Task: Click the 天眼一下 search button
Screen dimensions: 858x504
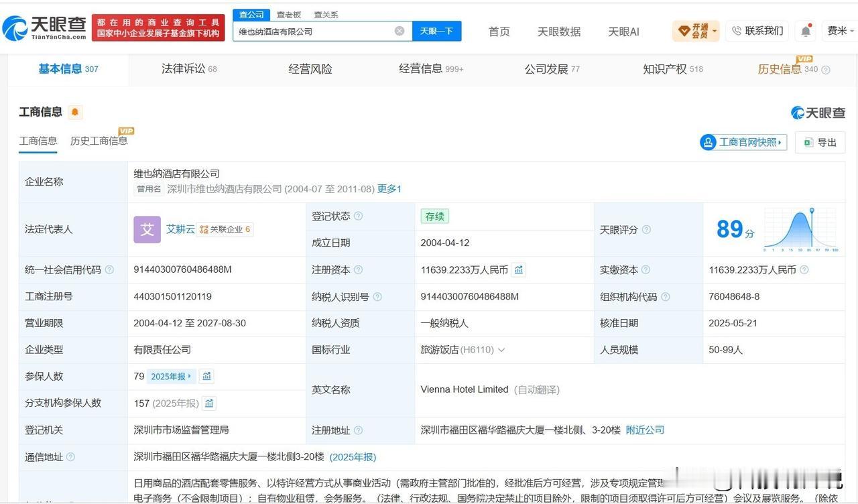Action: [436, 31]
